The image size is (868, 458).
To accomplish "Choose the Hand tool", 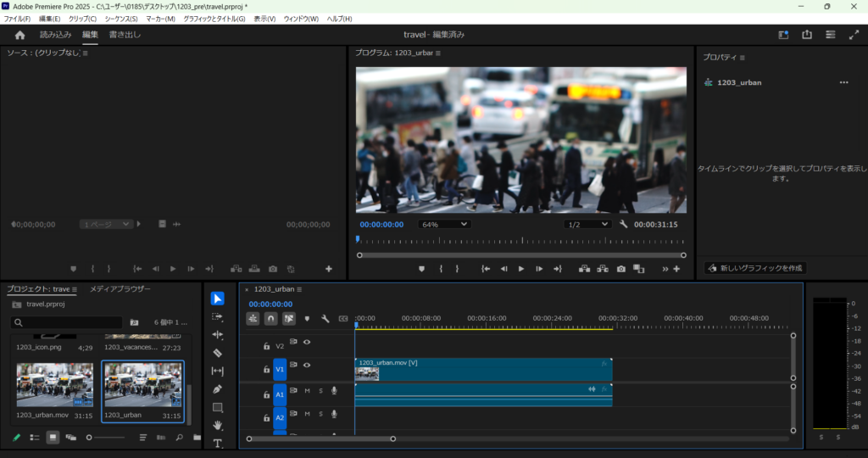I will [218, 426].
